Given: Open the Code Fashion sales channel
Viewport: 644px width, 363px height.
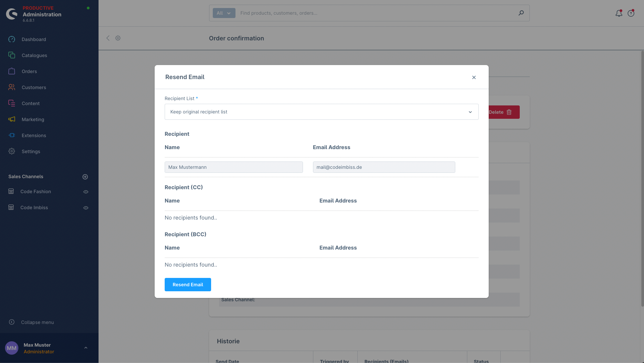Looking at the screenshot, I should pyautogui.click(x=36, y=192).
